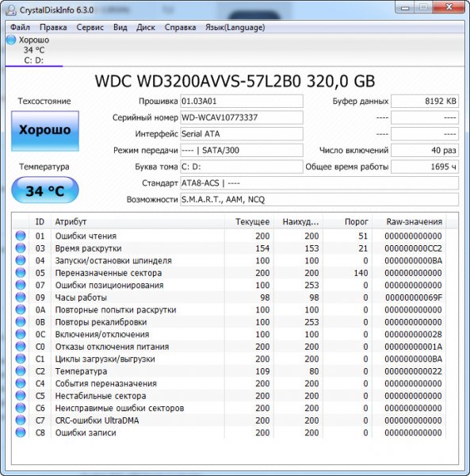Viewport: 470px width, 476px height.
Task: Click the big Хорошо health status button
Action: [x=45, y=131]
